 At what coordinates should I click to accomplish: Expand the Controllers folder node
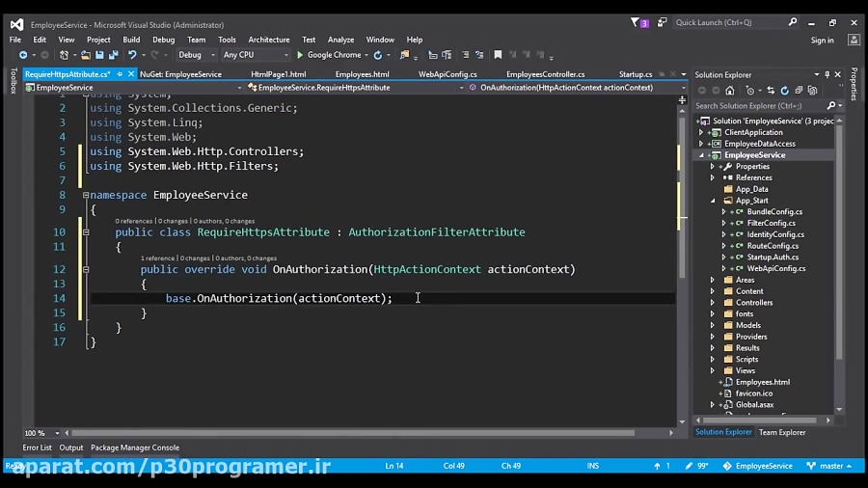tap(713, 303)
